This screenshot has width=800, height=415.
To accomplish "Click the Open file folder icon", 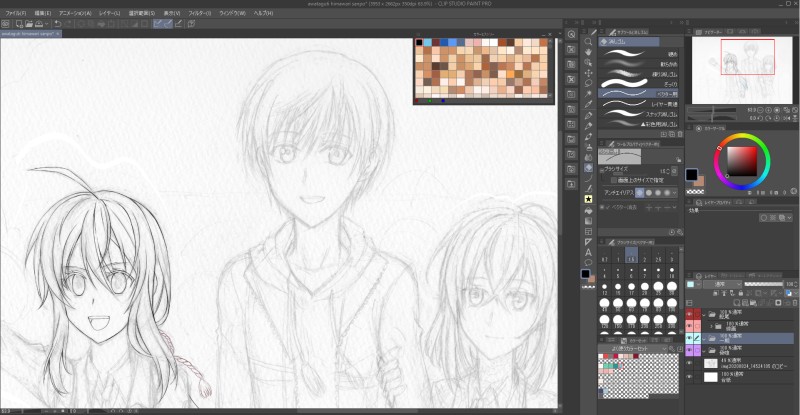I will coord(29,23).
